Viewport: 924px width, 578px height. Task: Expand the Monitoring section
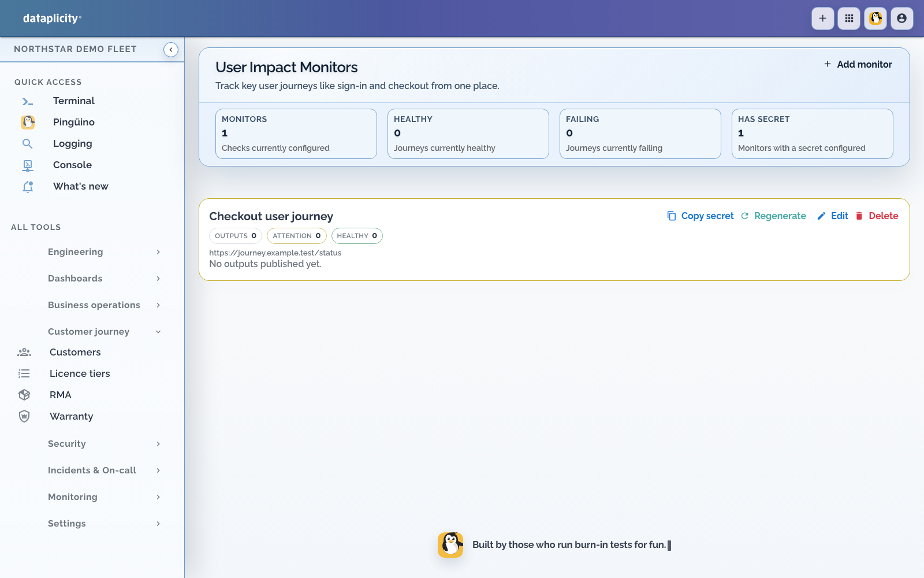104,497
